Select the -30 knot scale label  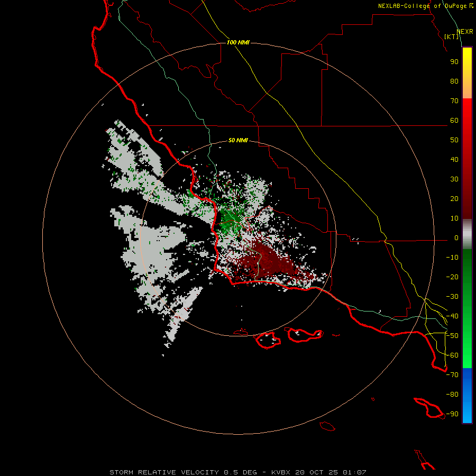(x=452, y=297)
